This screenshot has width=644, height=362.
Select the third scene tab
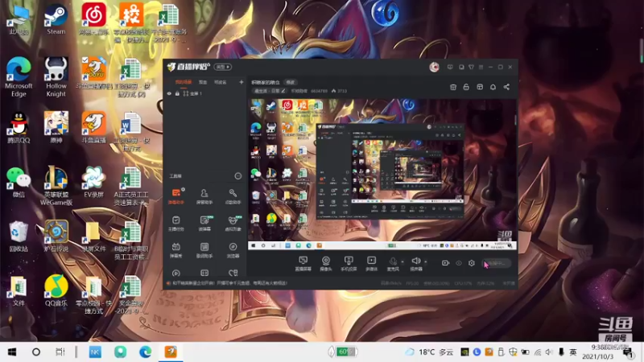[x=220, y=82]
